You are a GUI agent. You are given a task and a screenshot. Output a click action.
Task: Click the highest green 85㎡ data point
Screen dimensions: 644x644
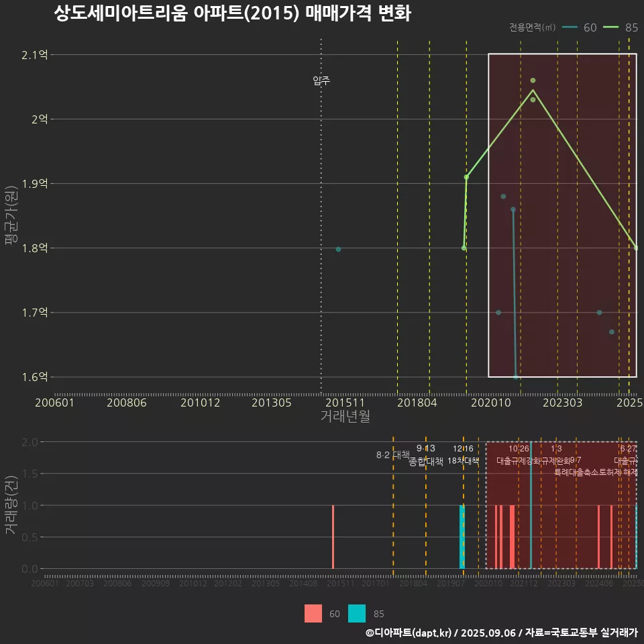pos(533,80)
